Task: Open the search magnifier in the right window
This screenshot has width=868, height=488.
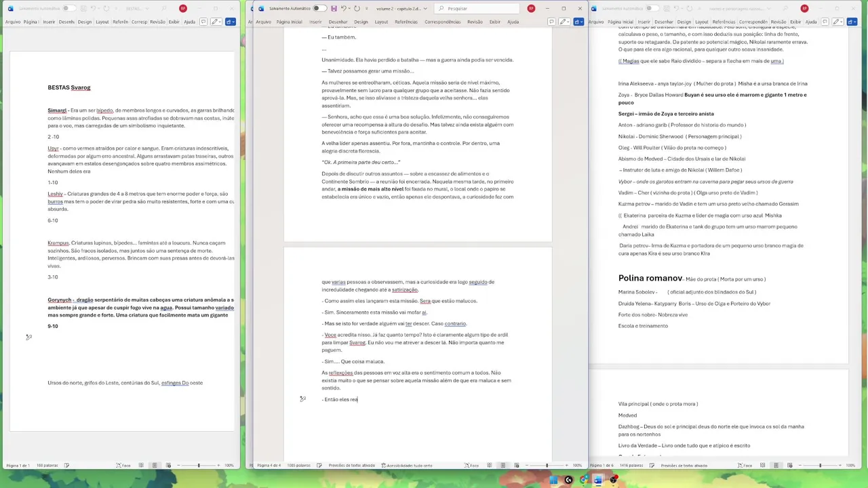Action: (785, 8)
